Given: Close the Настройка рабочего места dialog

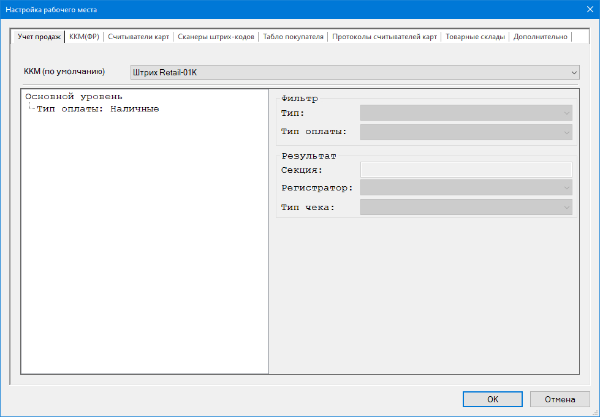Looking at the screenshot, I should [585, 8].
